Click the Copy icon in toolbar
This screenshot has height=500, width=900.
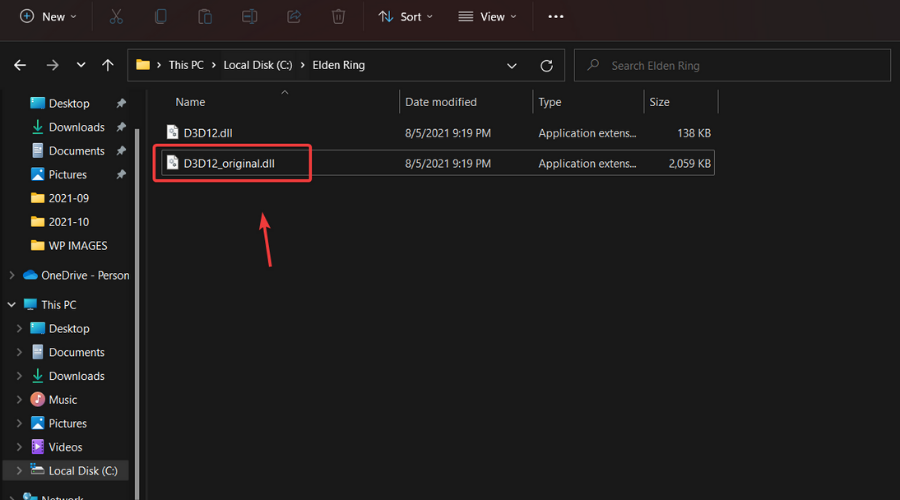click(x=161, y=17)
